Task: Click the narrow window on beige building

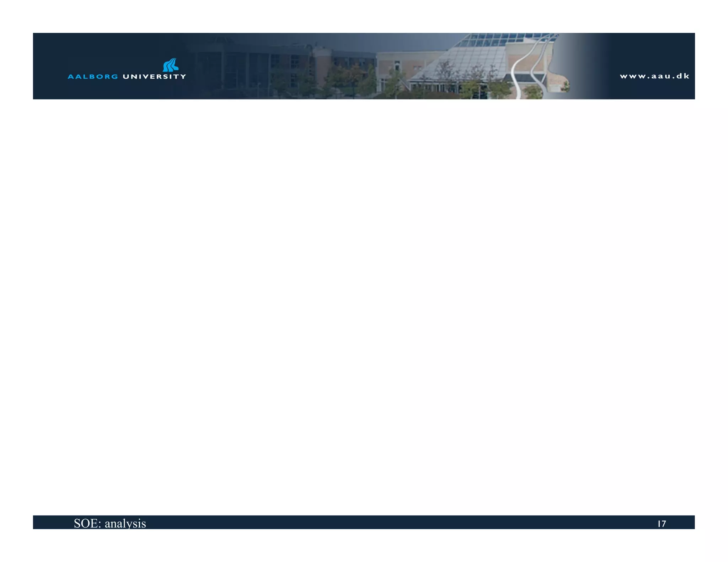Action: coord(397,66)
